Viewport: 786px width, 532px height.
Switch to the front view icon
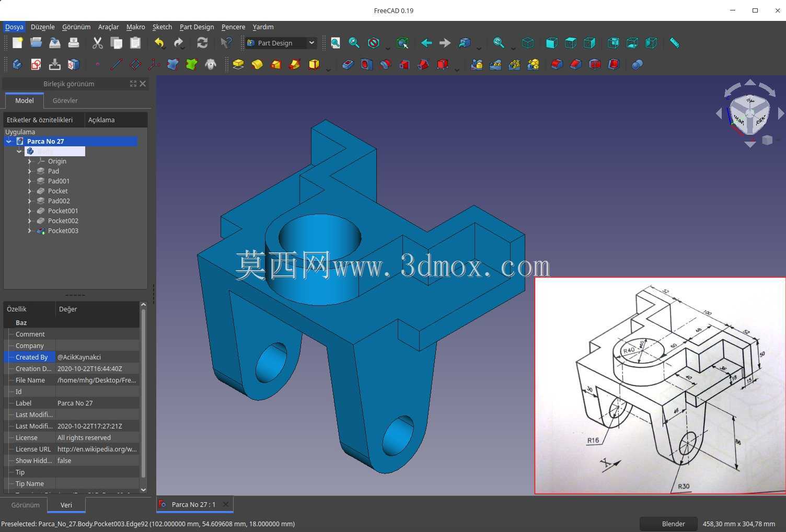[551, 43]
